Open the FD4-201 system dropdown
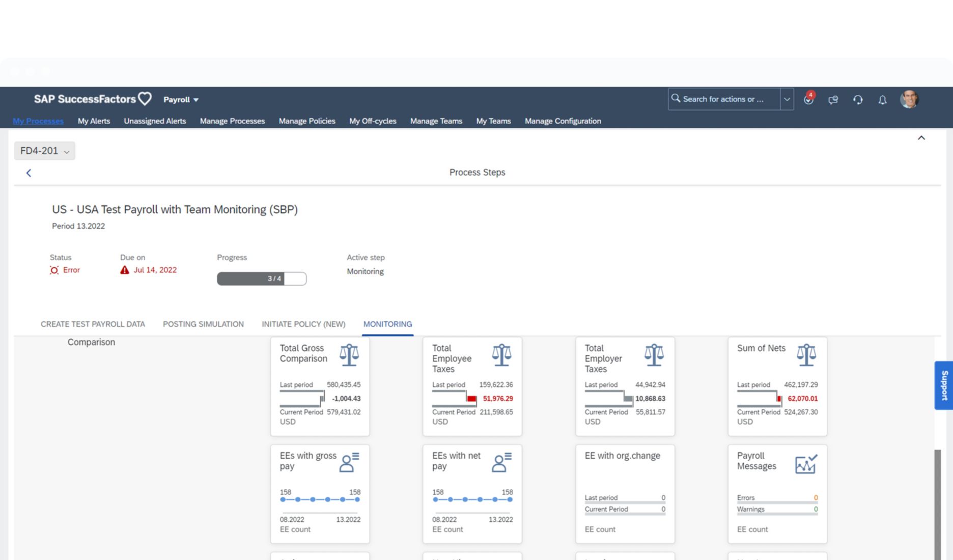The width and height of the screenshot is (953, 560). click(45, 151)
